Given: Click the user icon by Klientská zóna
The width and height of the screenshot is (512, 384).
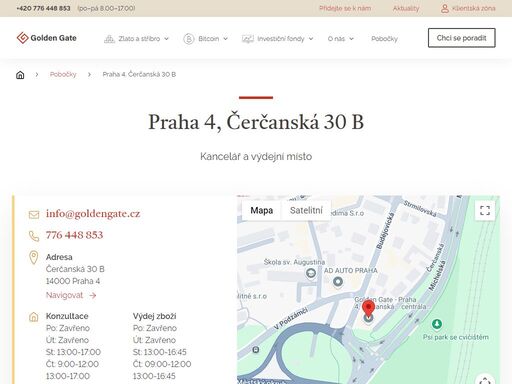Looking at the screenshot, I should coord(445,8).
